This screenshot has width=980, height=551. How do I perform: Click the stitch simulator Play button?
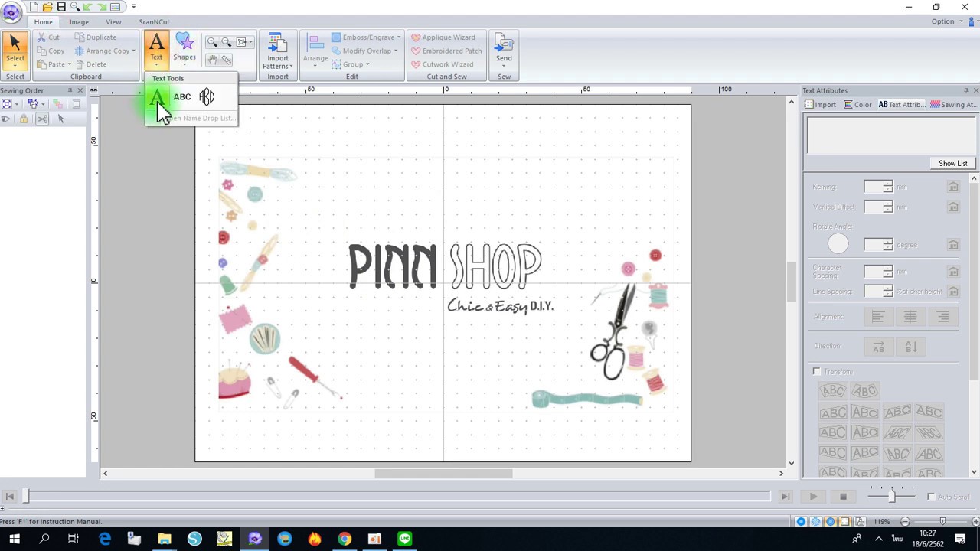tap(813, 497)
